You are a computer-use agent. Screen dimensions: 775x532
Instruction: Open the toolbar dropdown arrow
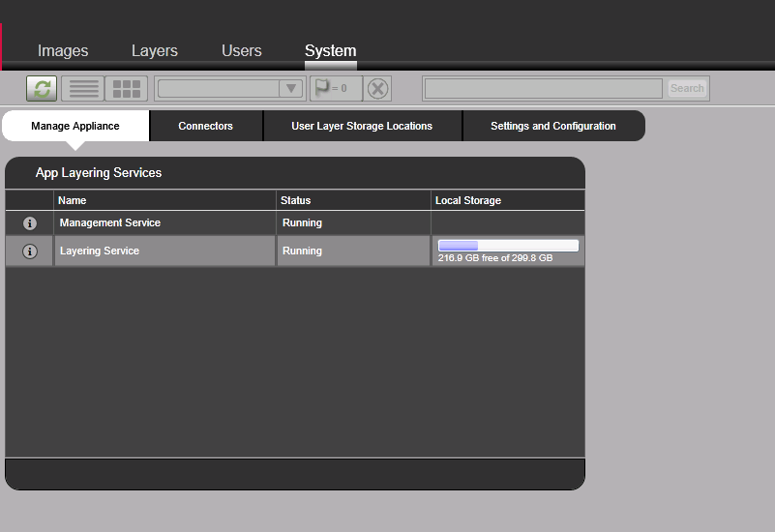pos(291,88)
